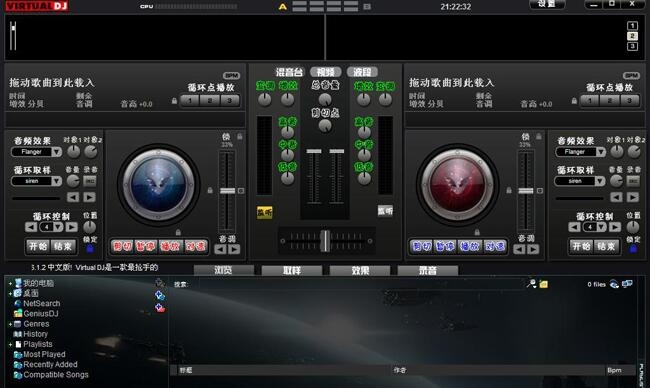The image size is (650, 388).
Task: Toggle the yellow 监听 headphone cue on left channel
Action: pos(264,212)
